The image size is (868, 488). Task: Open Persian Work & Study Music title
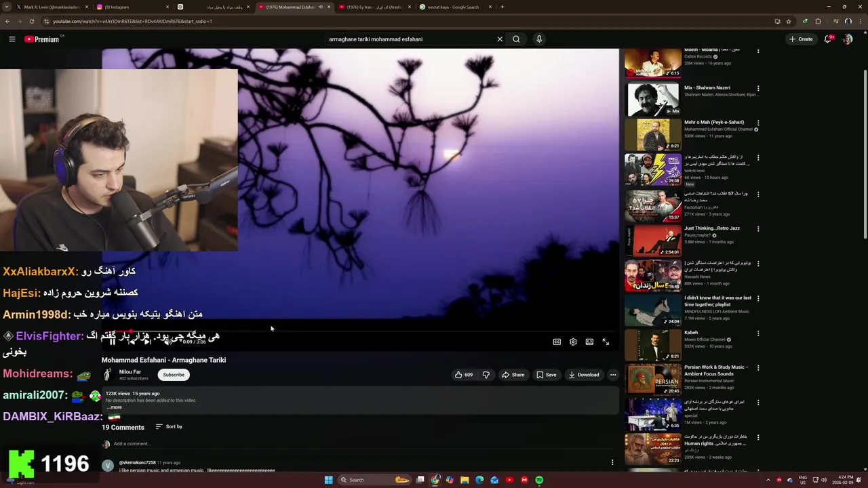click(x=716, y=370)
